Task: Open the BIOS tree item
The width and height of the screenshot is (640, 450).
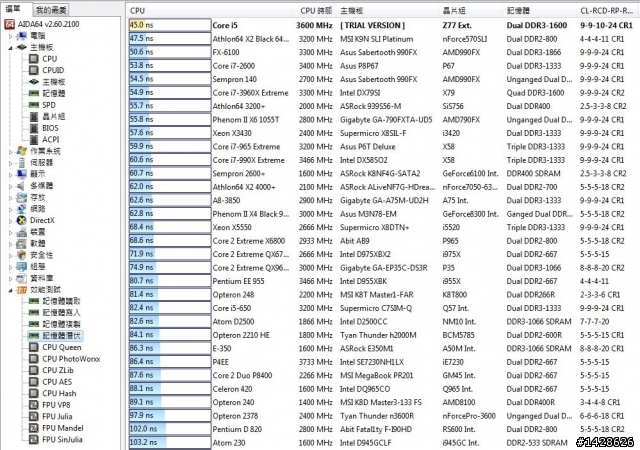Action: point(50,128)
